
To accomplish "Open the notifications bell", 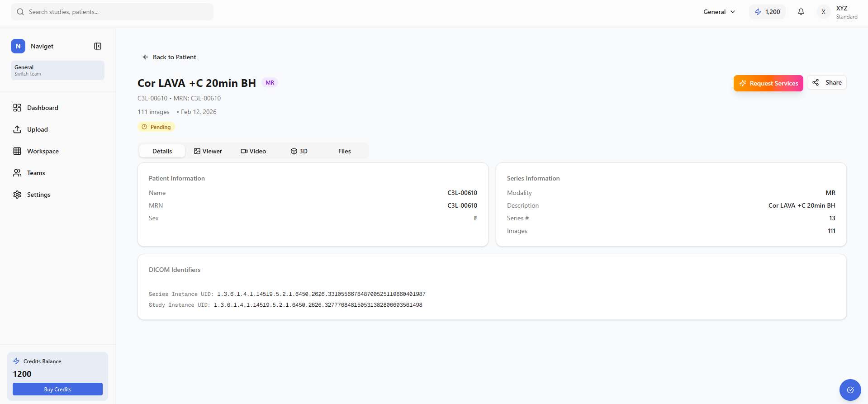I will [801, 12].
